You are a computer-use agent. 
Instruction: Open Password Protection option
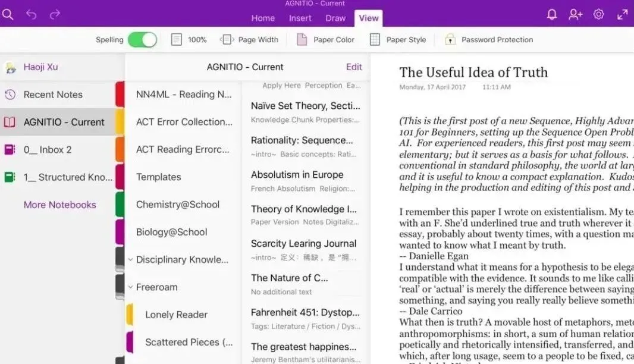497,40
